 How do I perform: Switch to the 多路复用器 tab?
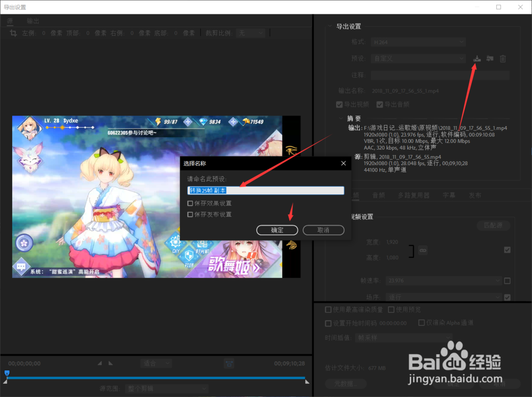coord(413,195)
